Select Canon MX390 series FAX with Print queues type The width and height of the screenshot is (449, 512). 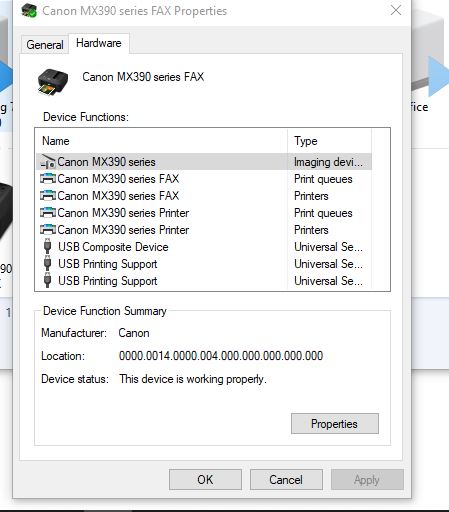coord(204,179)
